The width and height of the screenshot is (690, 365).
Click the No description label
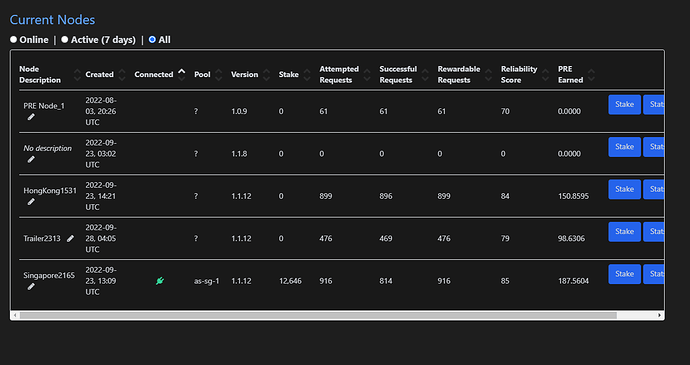click(x=48, y=148)
